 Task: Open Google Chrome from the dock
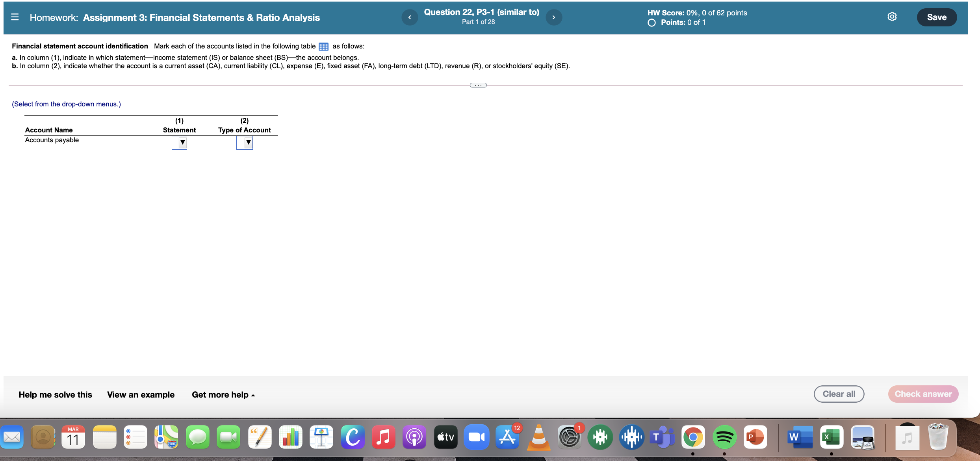(x=693, y=437)
